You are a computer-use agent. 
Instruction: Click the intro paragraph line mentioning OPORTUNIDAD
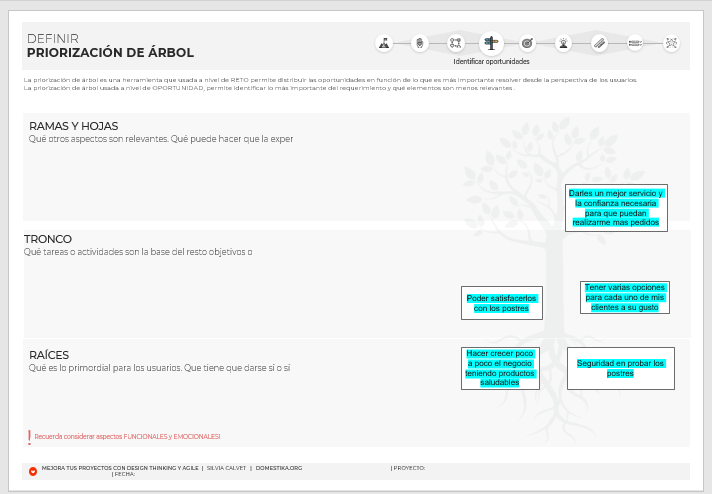pyautogui.click(x=269, y=88)
